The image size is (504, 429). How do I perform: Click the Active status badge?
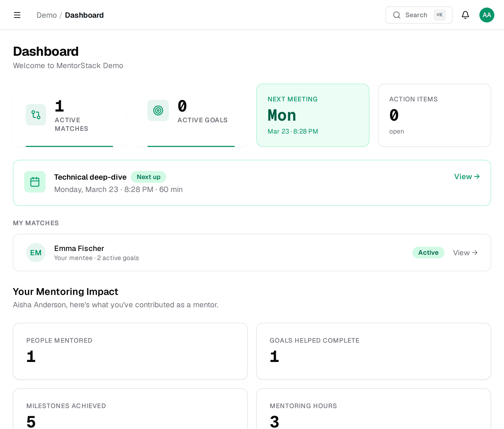pyautogui.click(x=428, y=253)
